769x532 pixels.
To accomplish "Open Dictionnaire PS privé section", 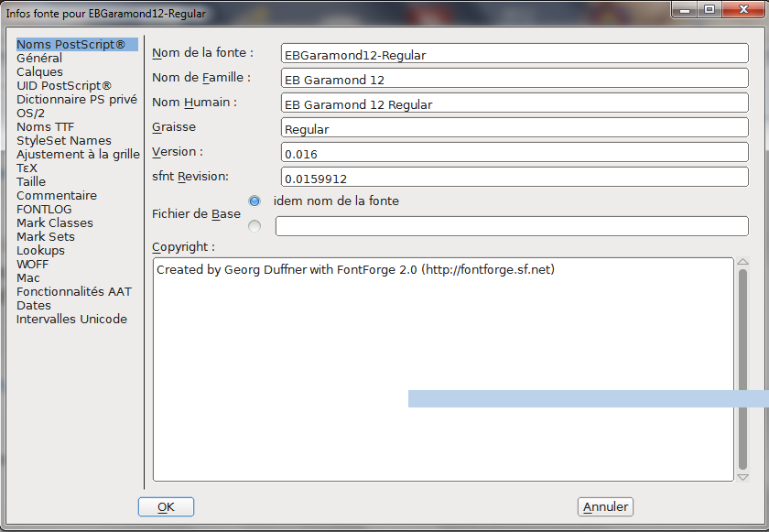I will pyautogui.click(x=77, y=100).
